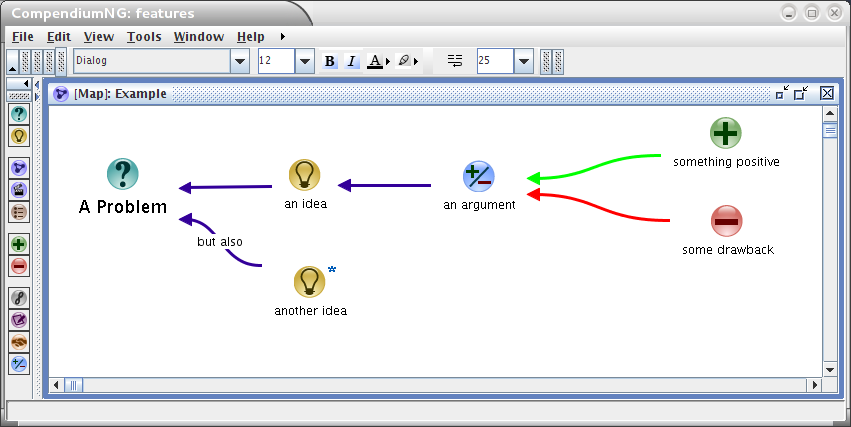Click the 'another idea' lightbulb node
Screen dimensions: 851x427
309,282
